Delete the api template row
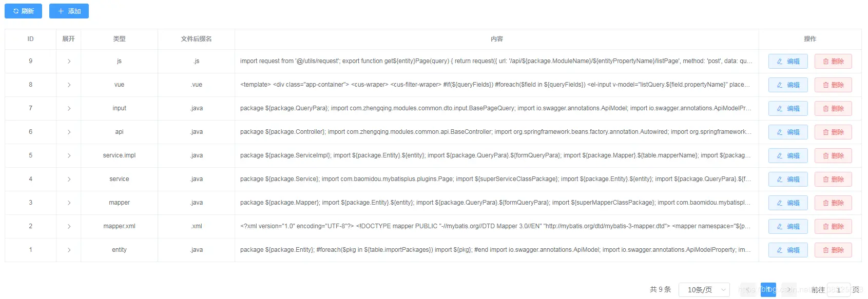The height and width of the screenshot is (299, 868). 833,132
